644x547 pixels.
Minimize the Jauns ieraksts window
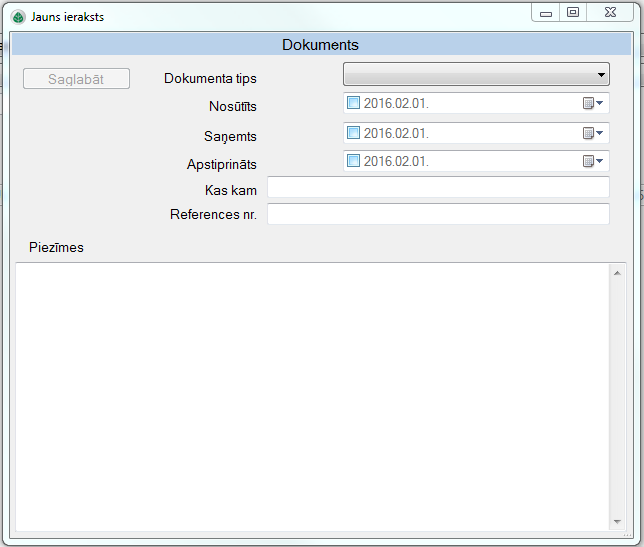point(545,13)
